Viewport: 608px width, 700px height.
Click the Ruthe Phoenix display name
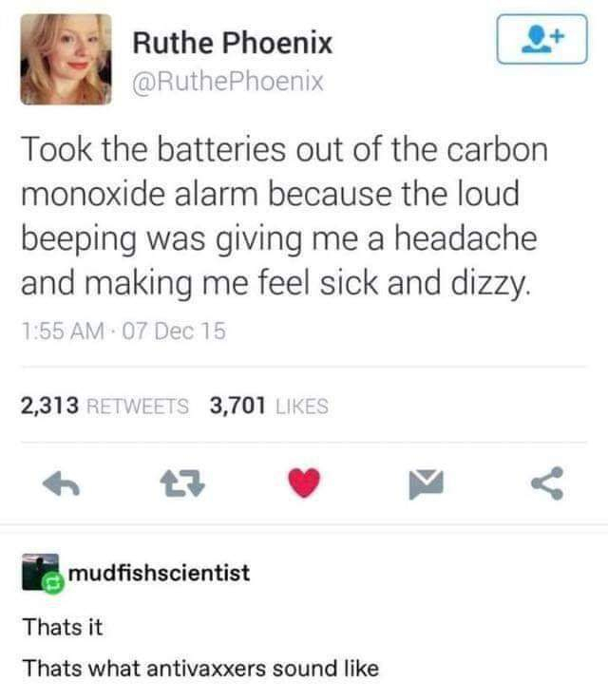pos(232,43)
